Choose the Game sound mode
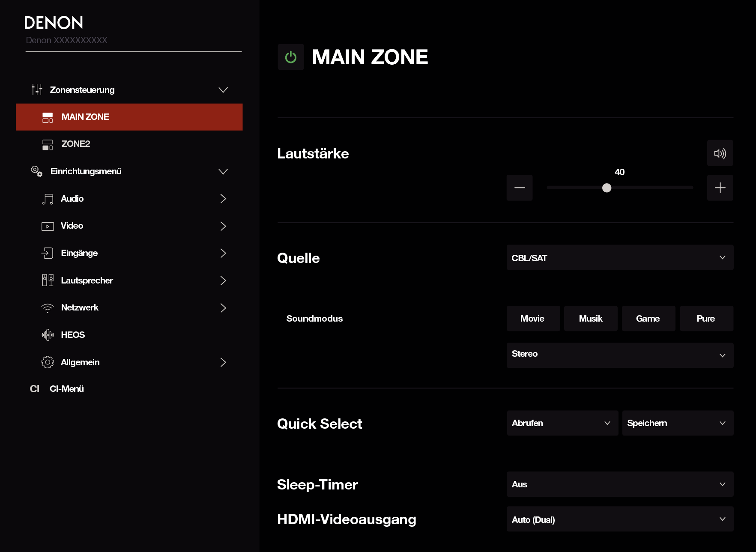The image size is (756, 552). point(648,319)
